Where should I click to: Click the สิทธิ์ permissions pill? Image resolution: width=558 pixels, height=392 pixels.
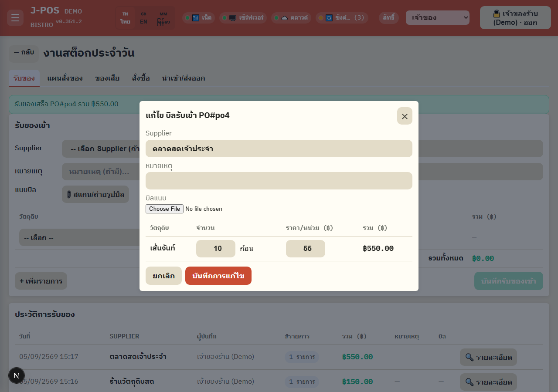tap(389, 18)
